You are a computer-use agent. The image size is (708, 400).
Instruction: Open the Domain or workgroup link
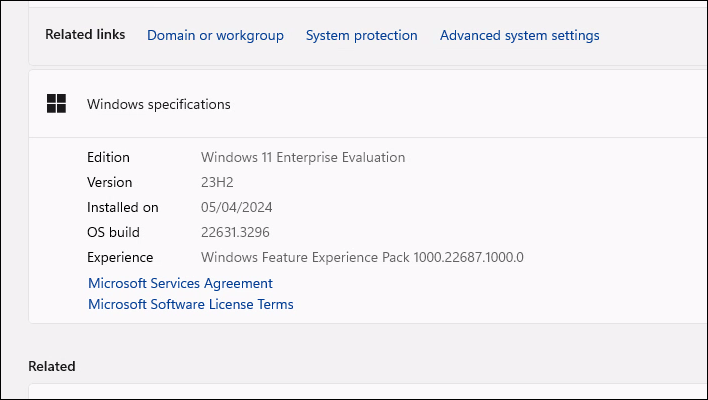click(215, 35)
